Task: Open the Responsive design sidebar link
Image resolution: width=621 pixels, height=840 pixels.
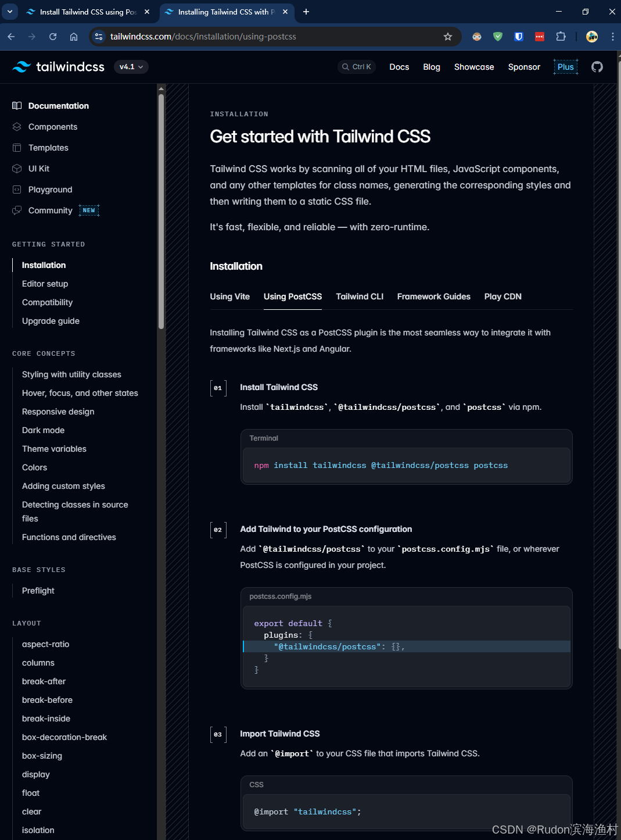Action: pos(58,412)
